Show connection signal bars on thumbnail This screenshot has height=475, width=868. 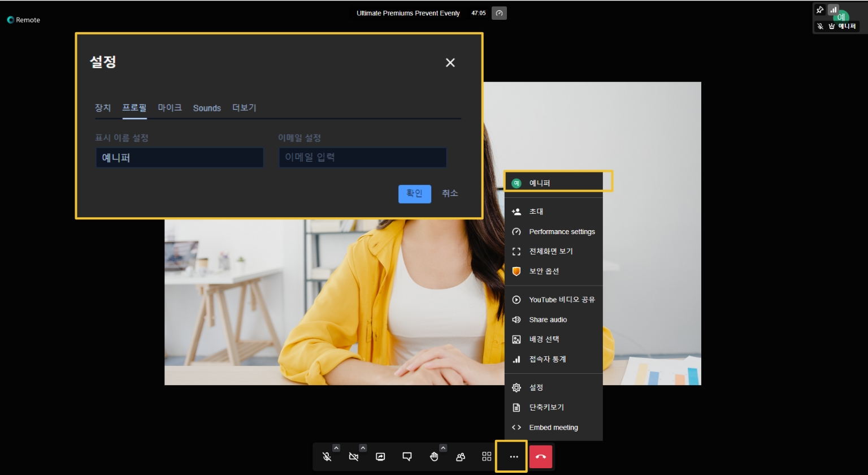click(834, 10)
